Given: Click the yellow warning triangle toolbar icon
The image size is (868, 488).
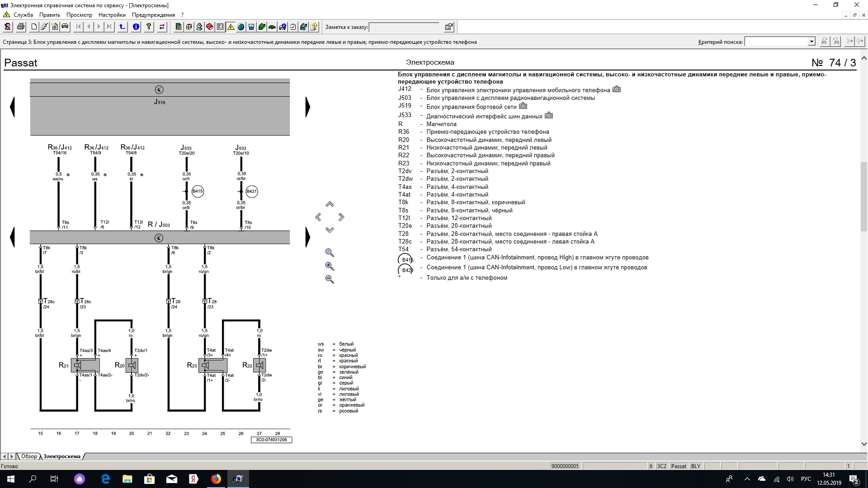Looking at the screenshot, I should coord(231,27).
